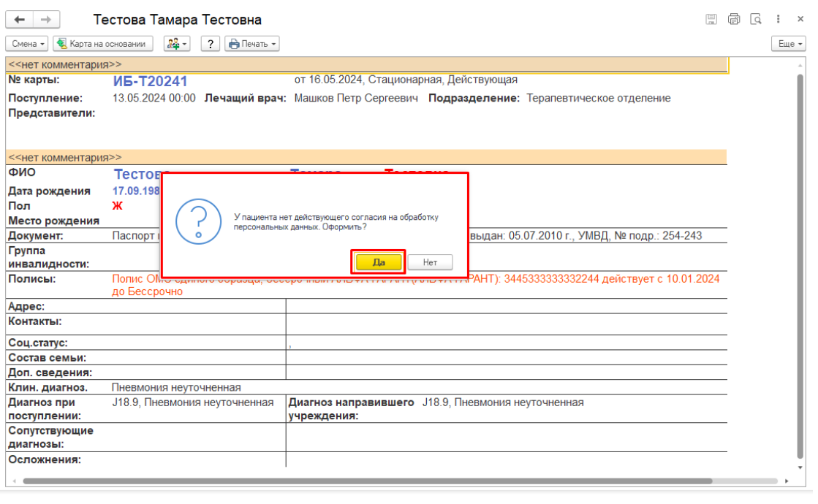This screenshot has width=818, height=504.
Task: Open the print preview magnifier icon
Action: (757, 20)
